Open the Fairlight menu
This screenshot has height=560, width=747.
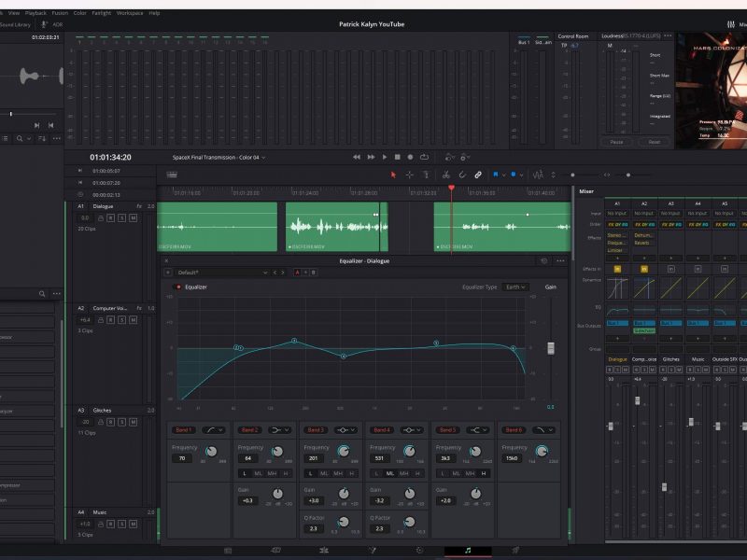coord(102,13)
